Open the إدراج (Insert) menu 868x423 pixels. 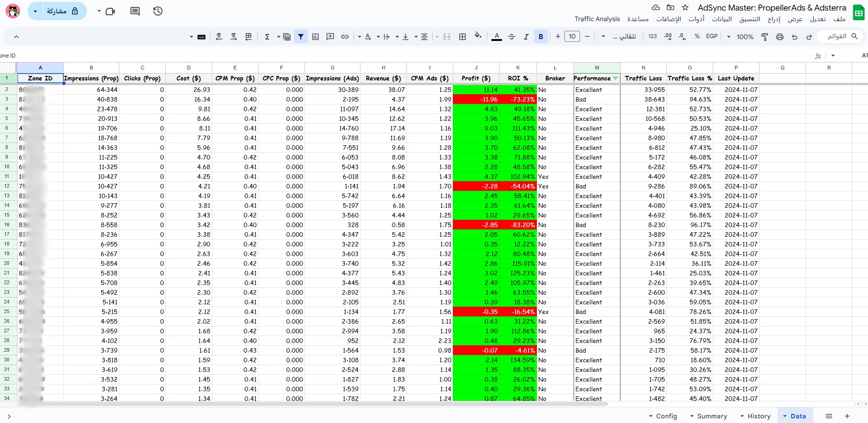[774, 19]
